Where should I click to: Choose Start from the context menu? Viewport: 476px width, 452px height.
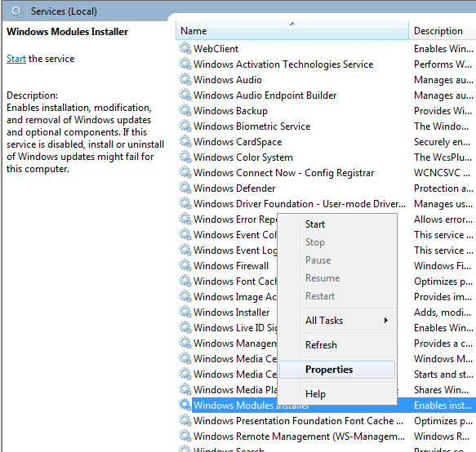coord(315,224)
